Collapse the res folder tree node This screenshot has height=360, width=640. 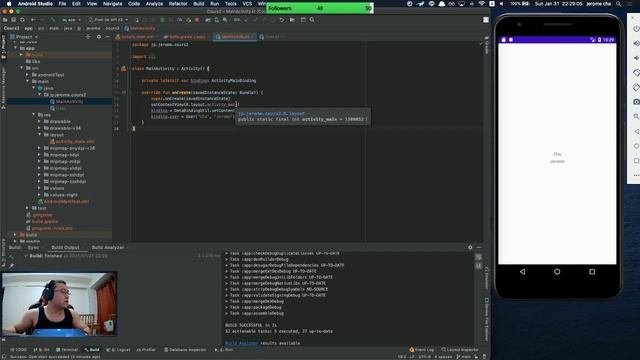pyautogui.click(x=33, y=115)
